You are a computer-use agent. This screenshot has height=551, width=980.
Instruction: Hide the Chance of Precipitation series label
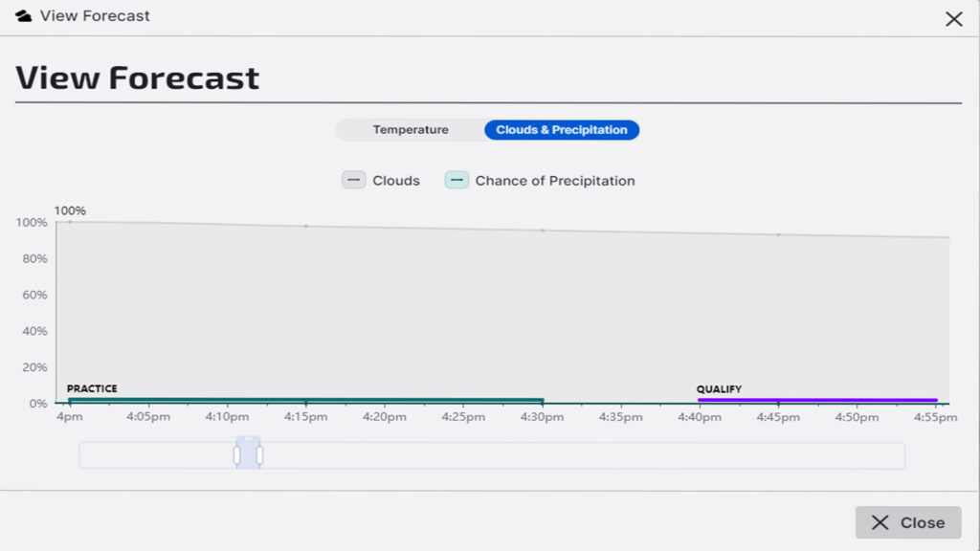[x=555, y=180]
